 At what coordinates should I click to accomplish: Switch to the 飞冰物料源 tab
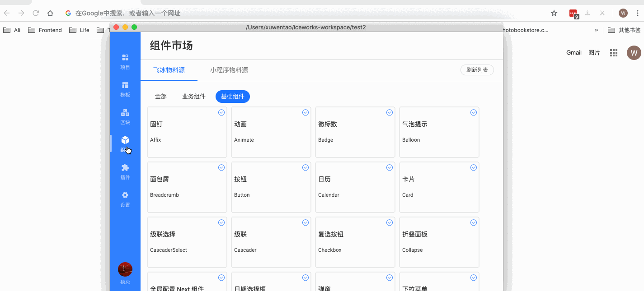pyautogui.click(x=169, y=70)
